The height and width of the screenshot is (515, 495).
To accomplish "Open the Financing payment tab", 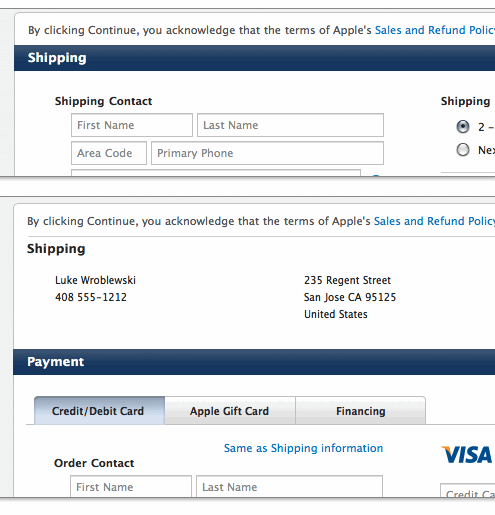I will (x=361, y=411).
